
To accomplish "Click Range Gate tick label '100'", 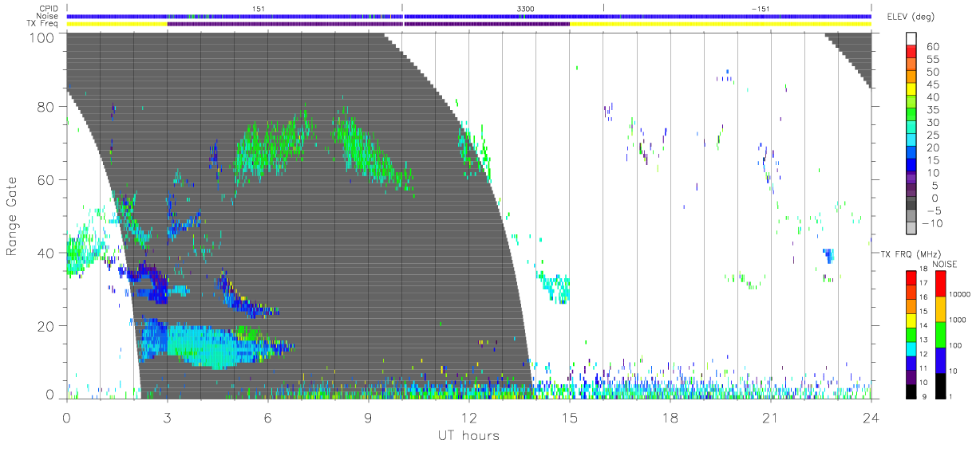I will pos(42,37).
